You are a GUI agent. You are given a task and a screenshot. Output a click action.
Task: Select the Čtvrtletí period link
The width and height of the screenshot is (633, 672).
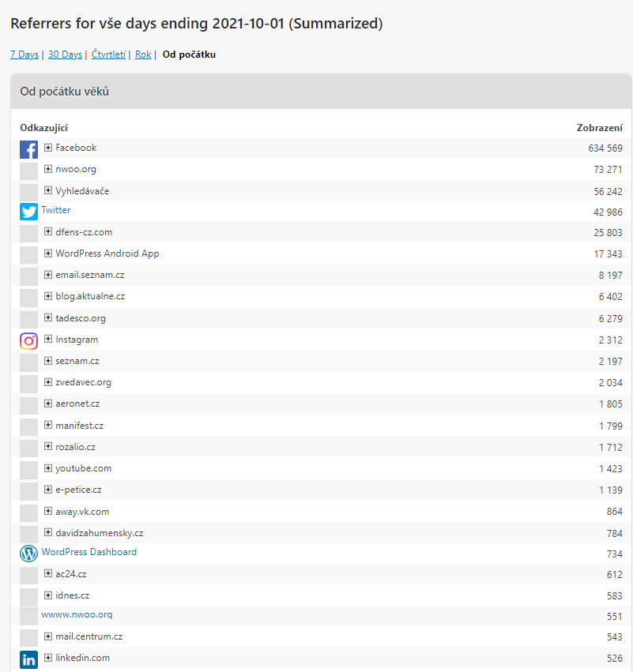[108, 54]
